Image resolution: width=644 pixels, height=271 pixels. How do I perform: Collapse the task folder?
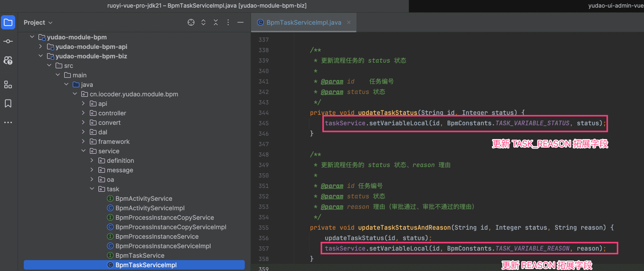pos(92,189)
